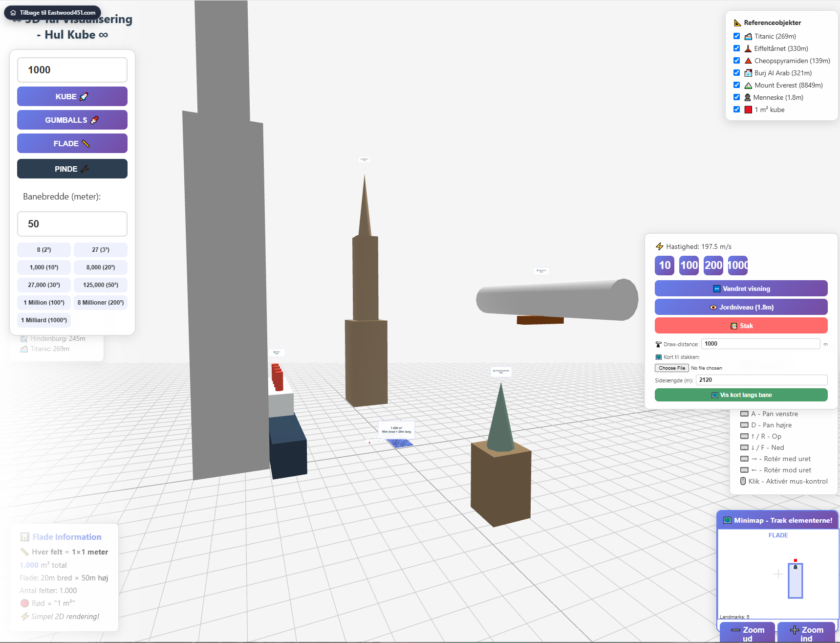
Task: Click the Mount Everest mountain icon
Action: coord(748,85)
